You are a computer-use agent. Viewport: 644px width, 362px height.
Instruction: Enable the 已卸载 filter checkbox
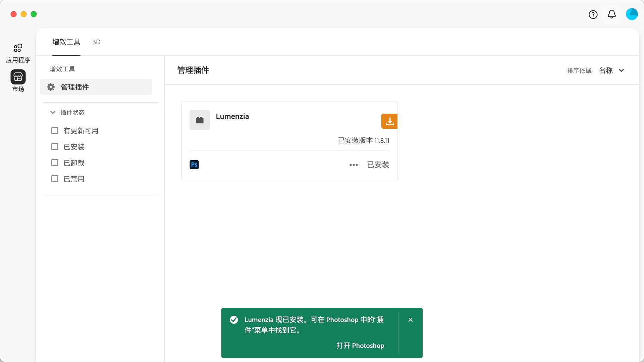point(55,163)
